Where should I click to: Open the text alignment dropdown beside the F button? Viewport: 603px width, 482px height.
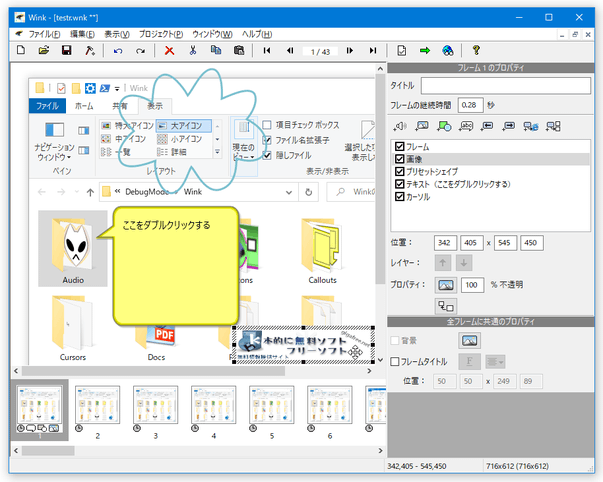pos(495,362)
